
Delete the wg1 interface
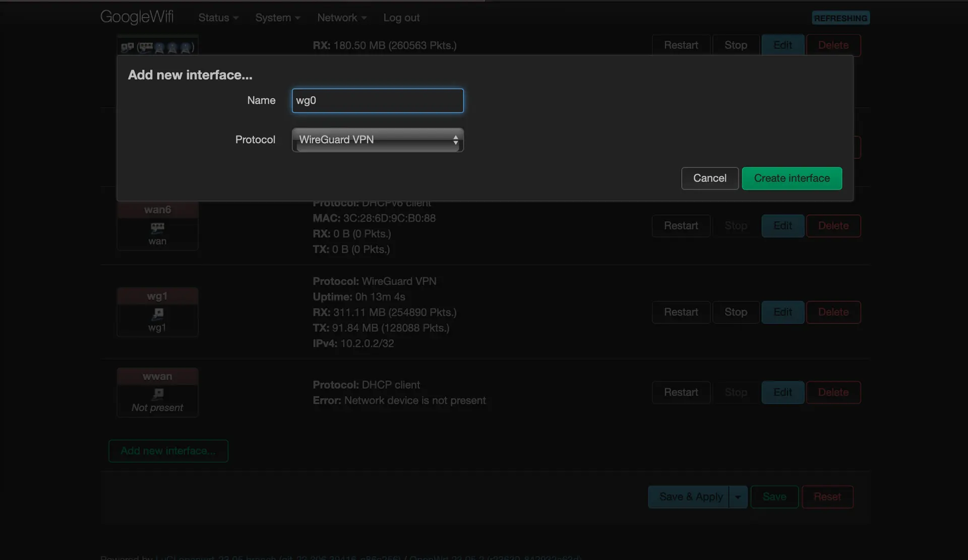coord(833,312)
